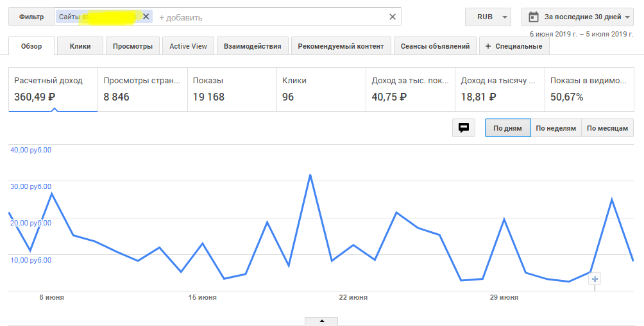Select the Просмотры страниц metric card
Viewport: 644px width, 326px height.
[142, 90]
